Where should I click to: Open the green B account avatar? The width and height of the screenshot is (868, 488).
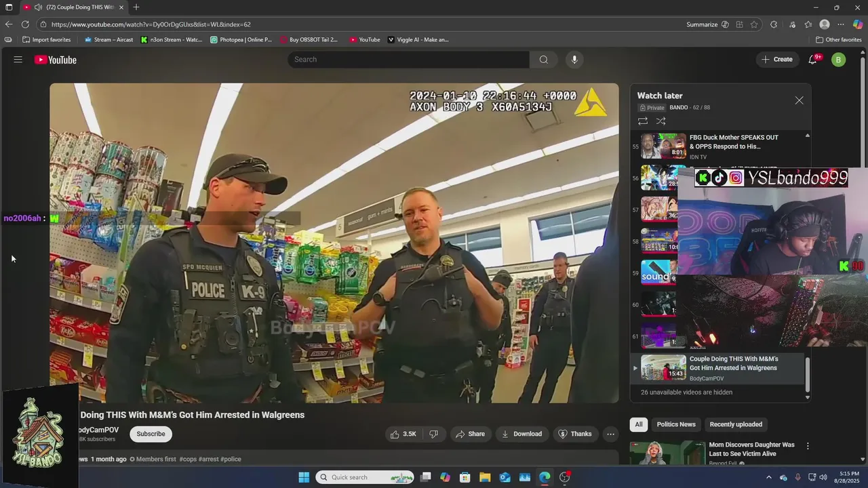click(838, 60)
